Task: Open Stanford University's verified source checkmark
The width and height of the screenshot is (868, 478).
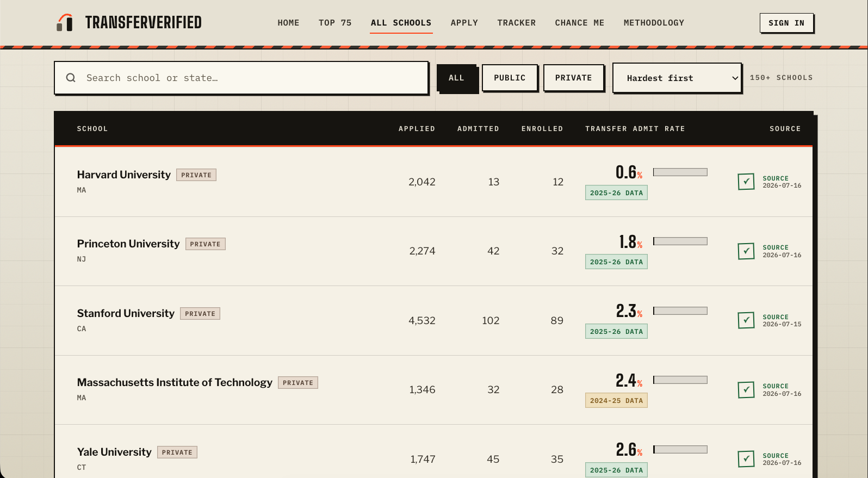Action: point(746,320)
